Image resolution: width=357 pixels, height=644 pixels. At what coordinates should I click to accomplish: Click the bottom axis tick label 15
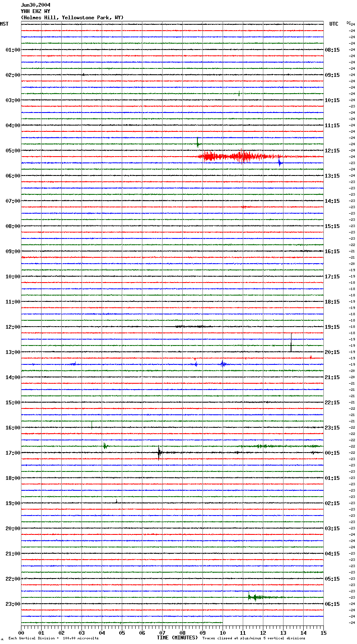pyautogui.click(x=323, y=633)
